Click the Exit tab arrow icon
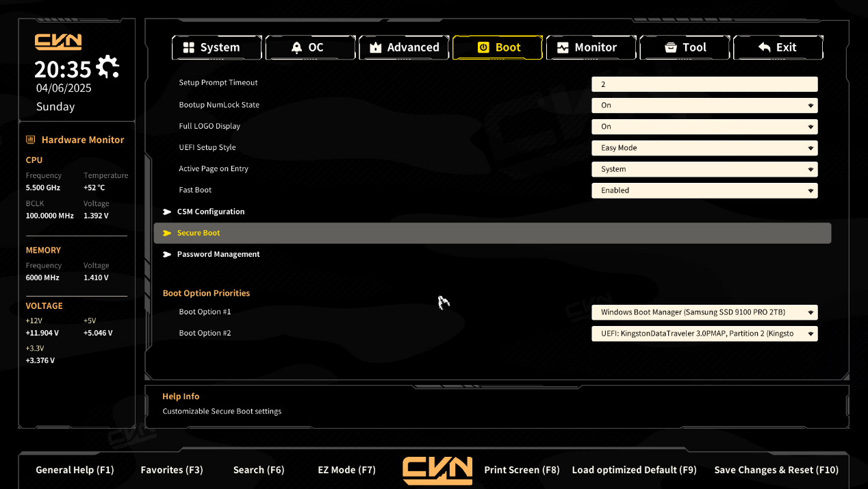 tap(765, 47)
